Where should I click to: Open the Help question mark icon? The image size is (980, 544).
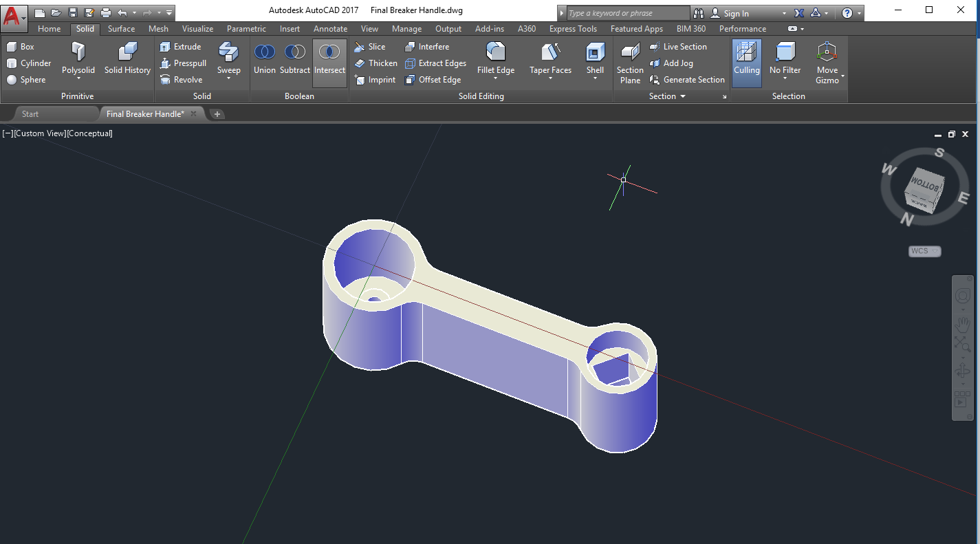[x=847, y=13]
